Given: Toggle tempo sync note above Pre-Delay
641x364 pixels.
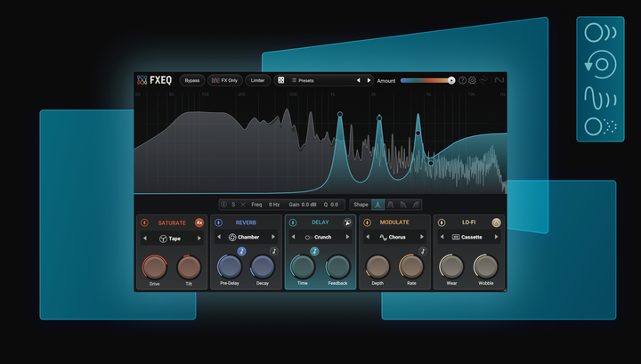Looking at the screenshot, I should point(241,251).
